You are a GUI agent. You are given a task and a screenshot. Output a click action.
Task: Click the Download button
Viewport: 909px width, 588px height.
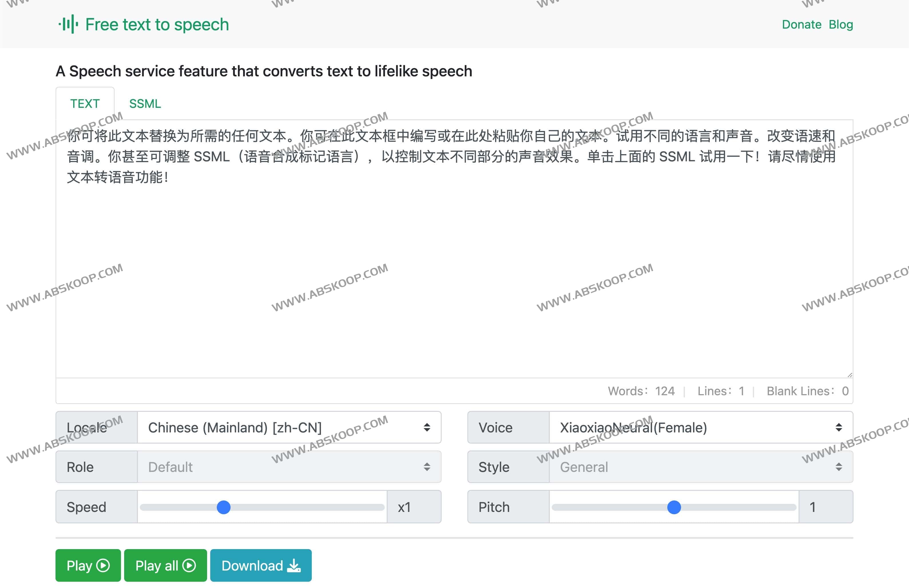point(261,565)
